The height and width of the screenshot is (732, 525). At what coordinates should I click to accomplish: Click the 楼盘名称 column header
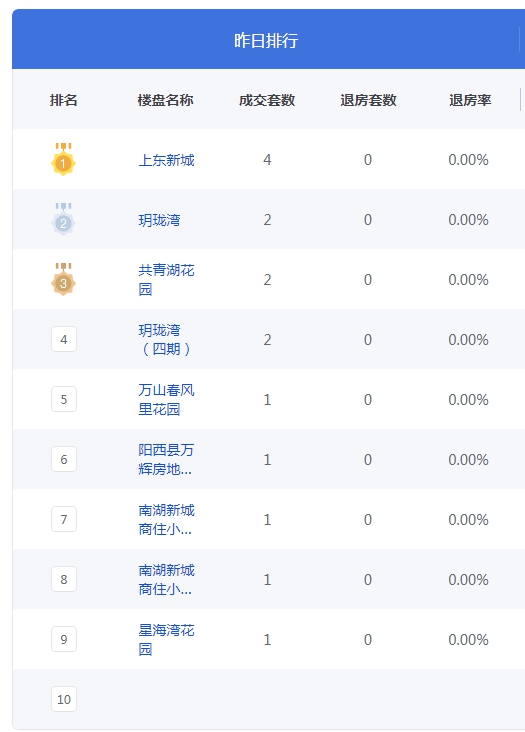tap(166, 100)
